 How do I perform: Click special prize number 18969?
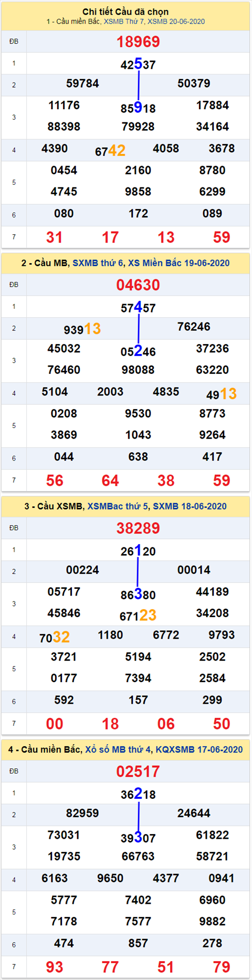[138, 41]
